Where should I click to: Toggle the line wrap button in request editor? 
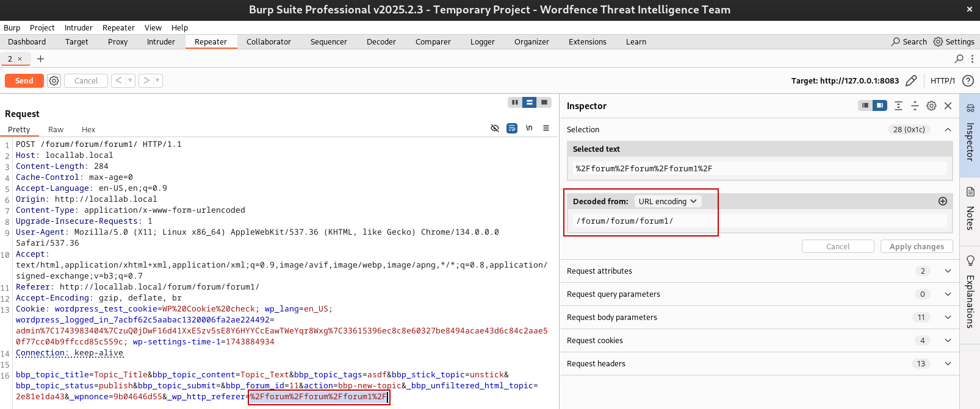[x=512, y=128]
